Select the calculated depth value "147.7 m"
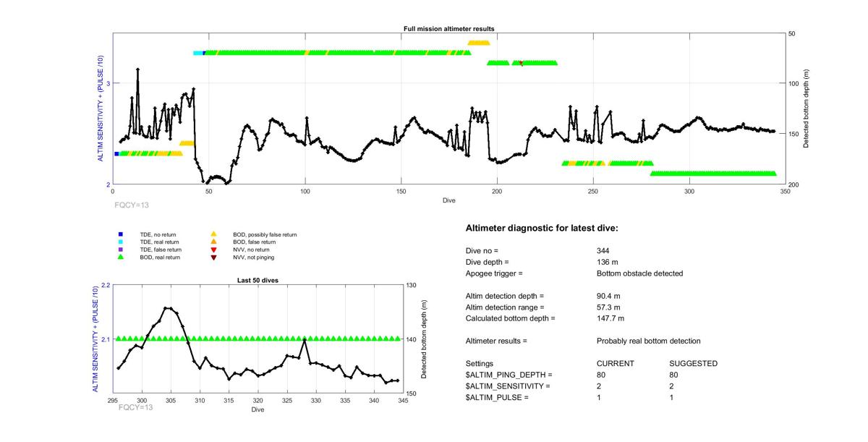868x442 pixels. [610, 318]
